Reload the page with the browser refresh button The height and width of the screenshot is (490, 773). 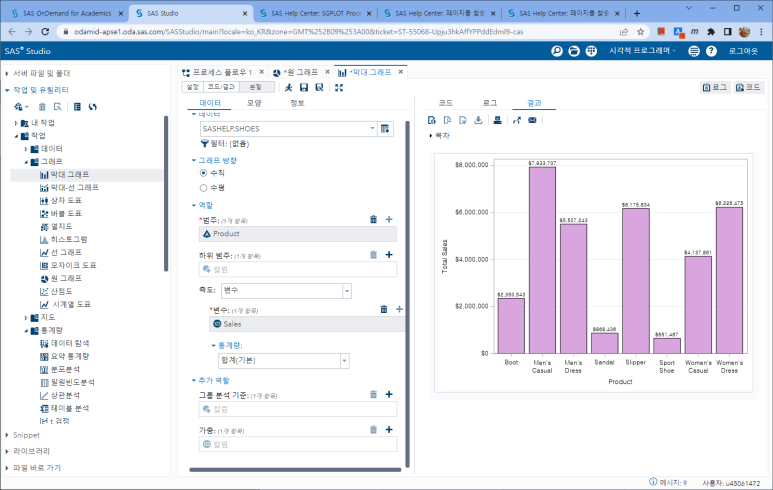point(45,32)
